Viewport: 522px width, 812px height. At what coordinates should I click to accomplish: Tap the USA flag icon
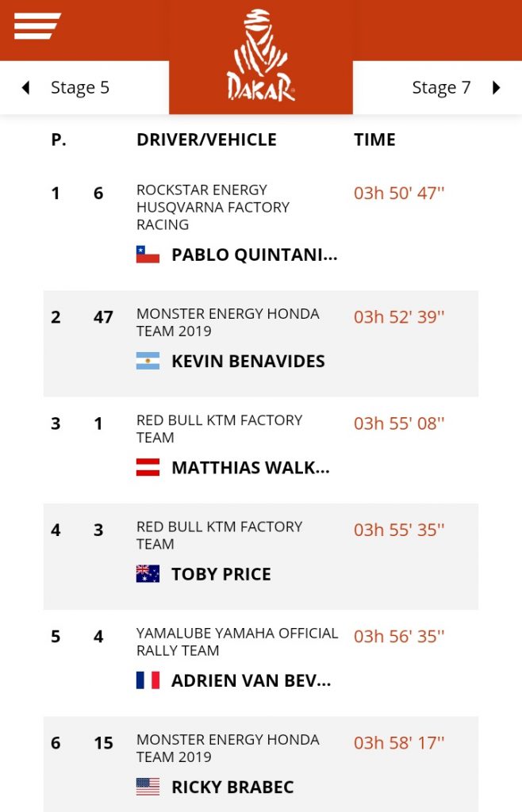tap(148, 787)
